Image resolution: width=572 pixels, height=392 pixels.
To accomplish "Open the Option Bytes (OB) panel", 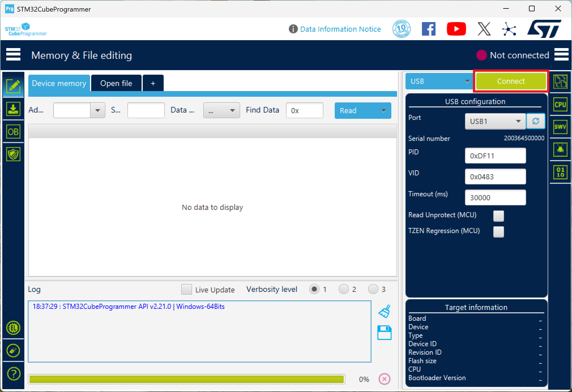I will pyautogui.click(x=13, y=132).
